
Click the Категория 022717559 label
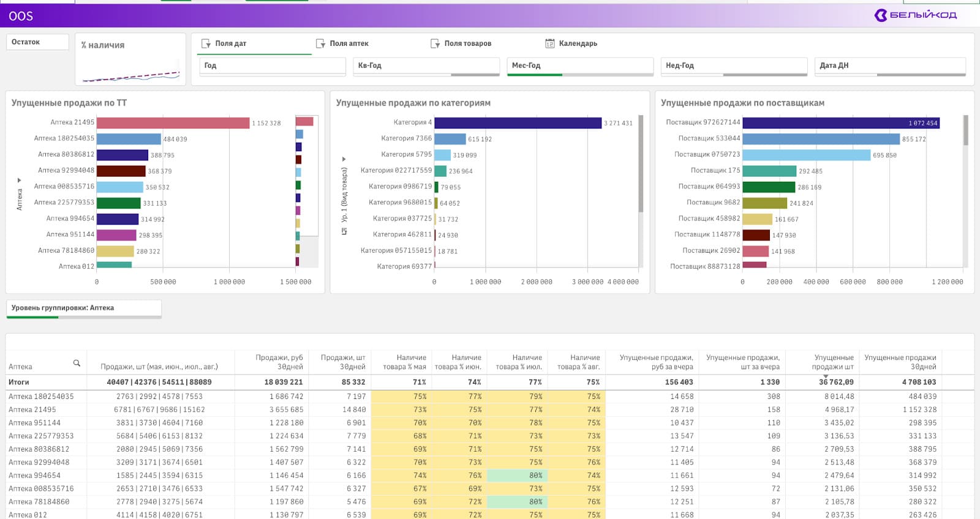[396, 170]
